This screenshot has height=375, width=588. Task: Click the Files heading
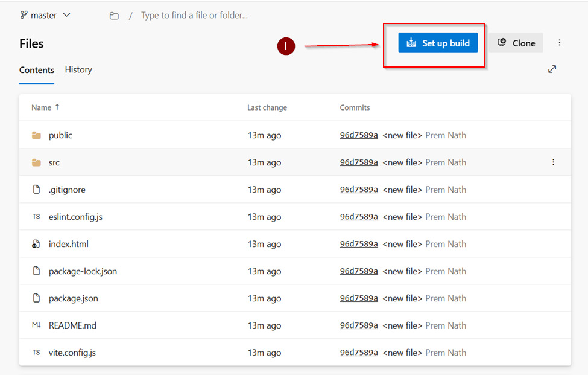pos(31,44)
